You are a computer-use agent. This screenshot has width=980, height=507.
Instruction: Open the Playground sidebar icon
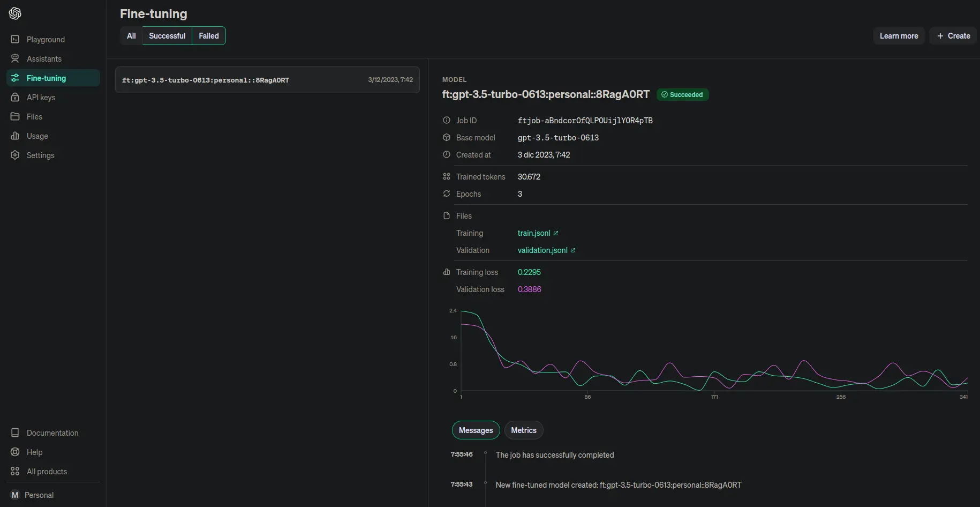15,39
